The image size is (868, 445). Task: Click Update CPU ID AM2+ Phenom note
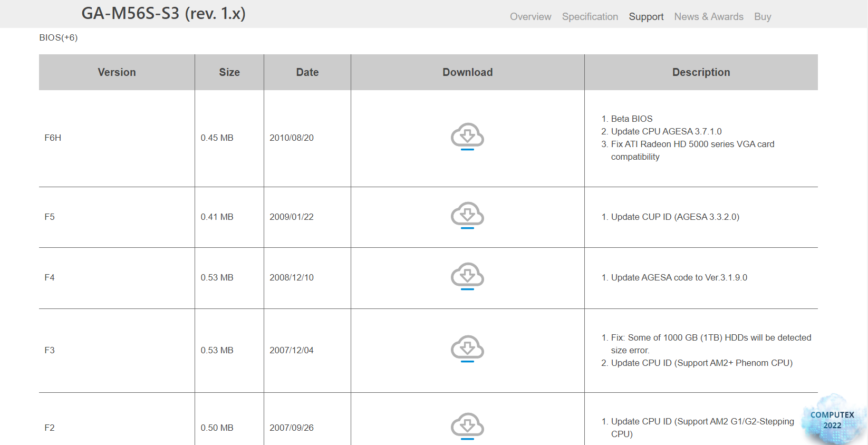702,363
